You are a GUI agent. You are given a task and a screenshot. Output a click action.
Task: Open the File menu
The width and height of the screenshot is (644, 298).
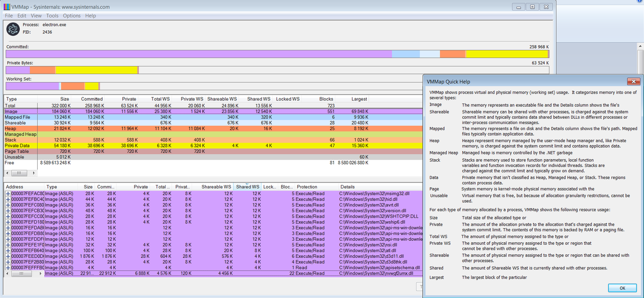9,16
